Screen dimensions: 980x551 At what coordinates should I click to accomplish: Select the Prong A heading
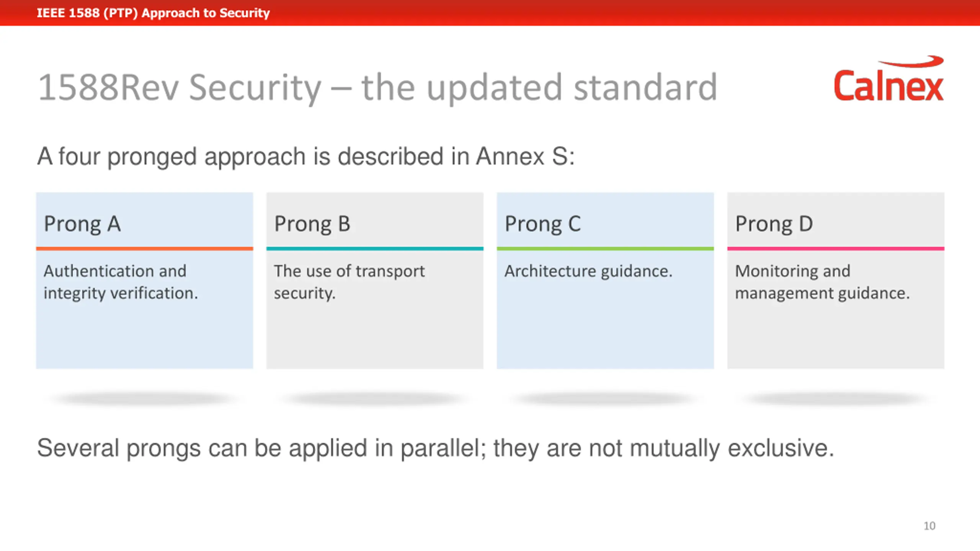point(82,224)
